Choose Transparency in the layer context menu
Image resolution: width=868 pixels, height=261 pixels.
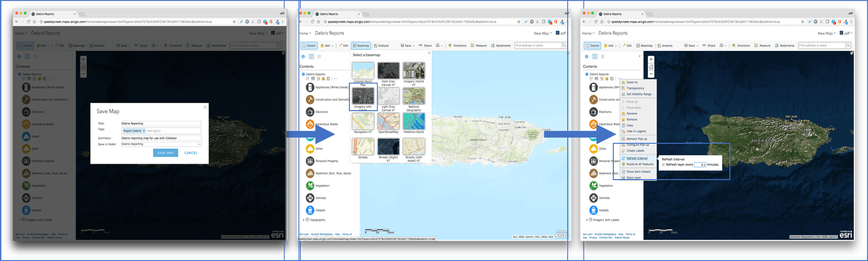(638, 88)
